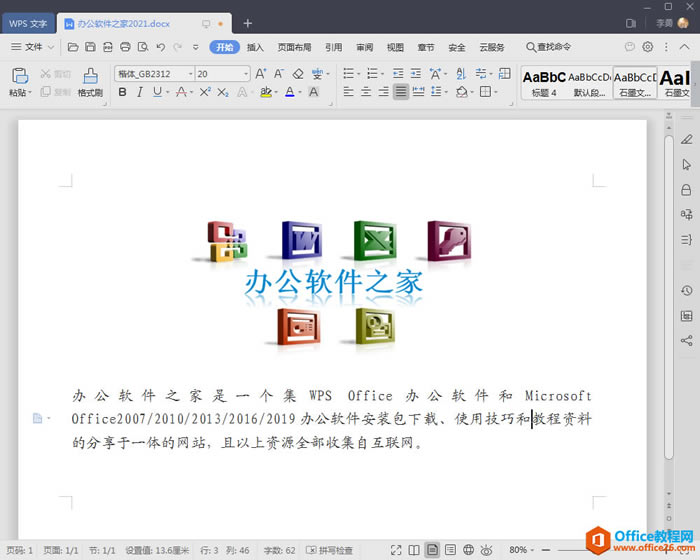Apply subscript X₂ formatting
This screenshot has height=560, width=700.
click(223, 92)
